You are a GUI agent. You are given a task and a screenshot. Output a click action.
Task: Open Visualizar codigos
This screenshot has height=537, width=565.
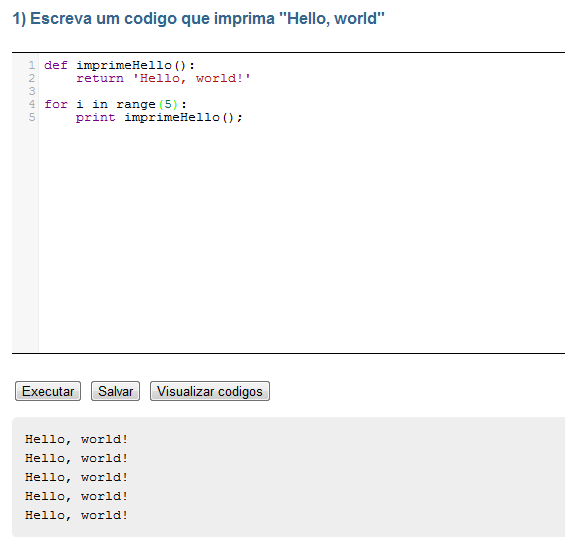(x=210, y=391)
